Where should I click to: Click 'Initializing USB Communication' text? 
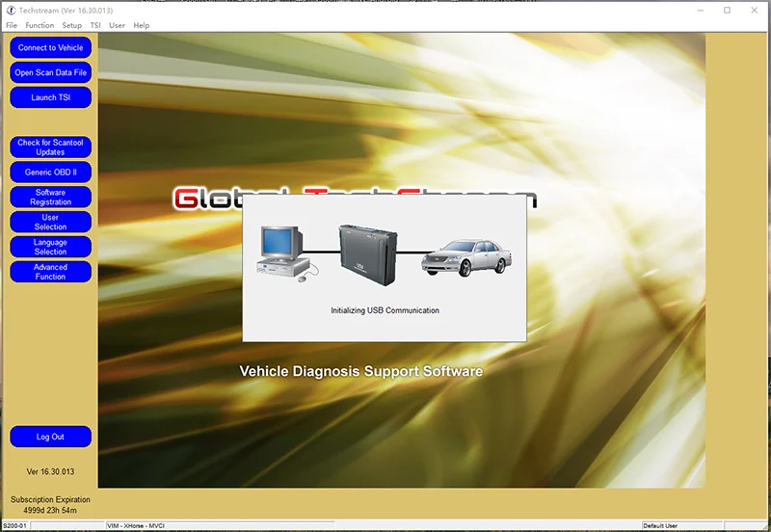[x=385, y=310]
